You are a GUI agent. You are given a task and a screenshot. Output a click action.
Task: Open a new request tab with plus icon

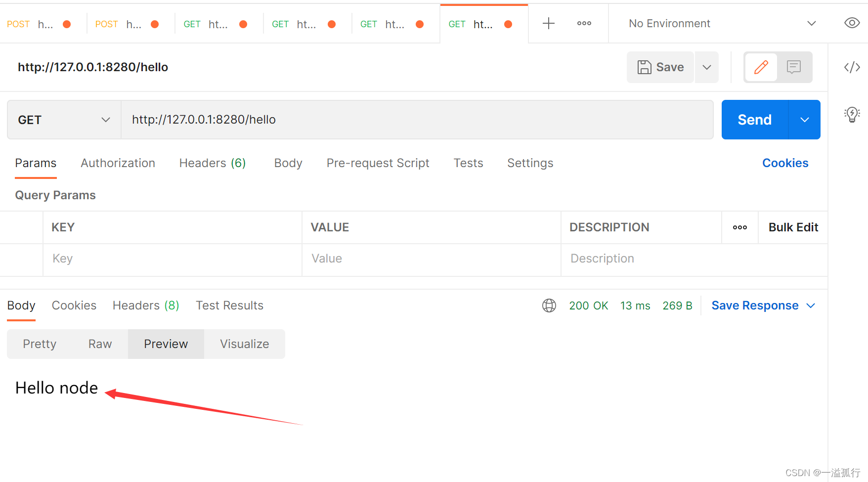click(549, 23)
